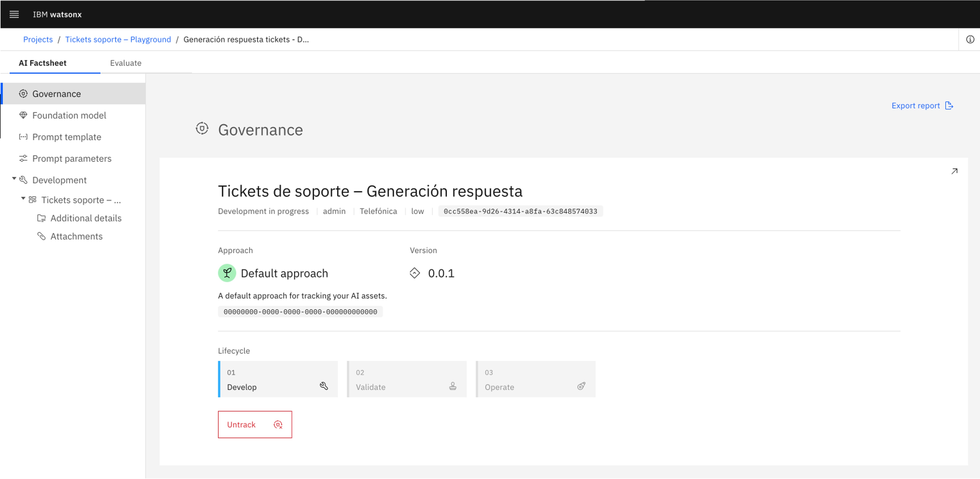Screen dimensions: 980x479
Task: Click the Telefónica label
Action: pyautogui.click(x=378, y=211)
